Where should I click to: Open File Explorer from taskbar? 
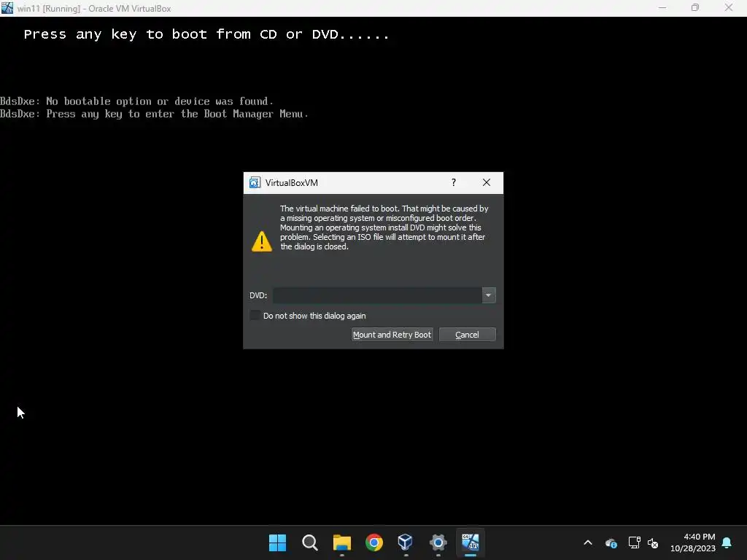pos(341,542)
